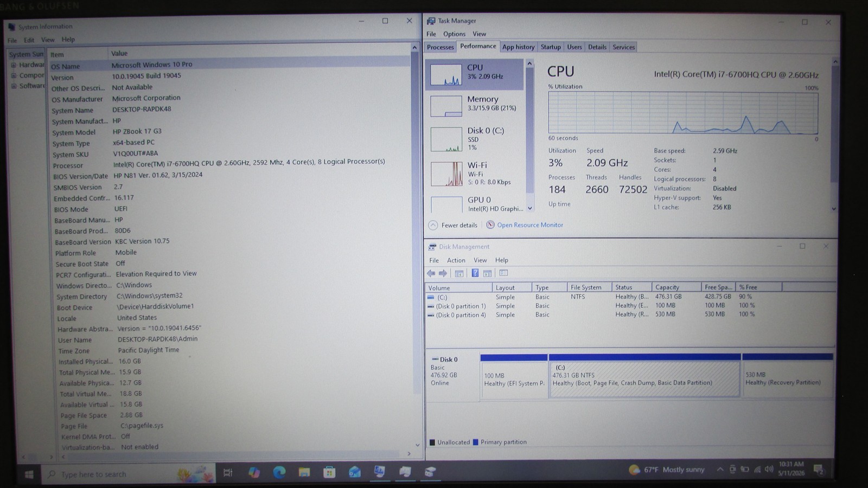The image size is (868, 488).
Task: Click the Resource Monitor icon
Action: coord(490,224)
